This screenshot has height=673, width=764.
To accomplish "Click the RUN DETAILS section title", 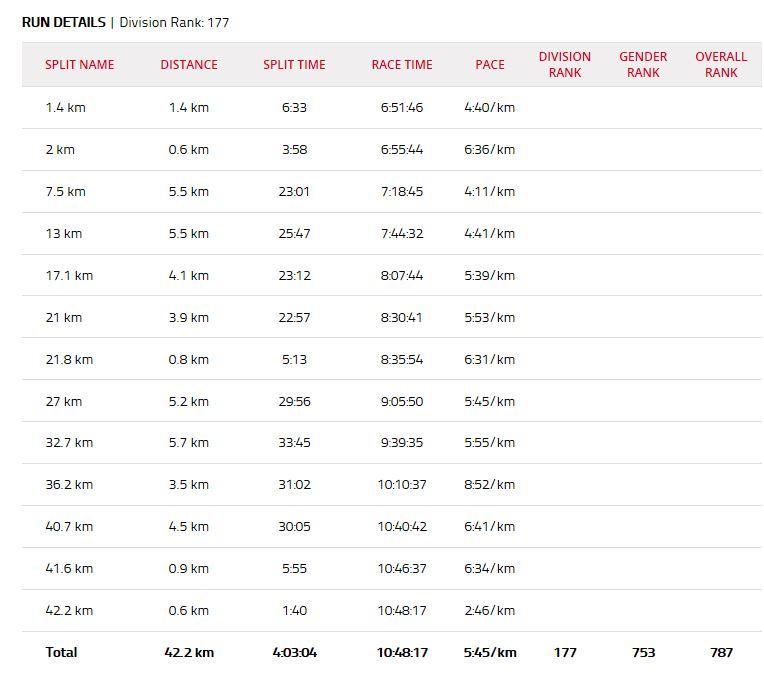I will (x=63, y=22).
